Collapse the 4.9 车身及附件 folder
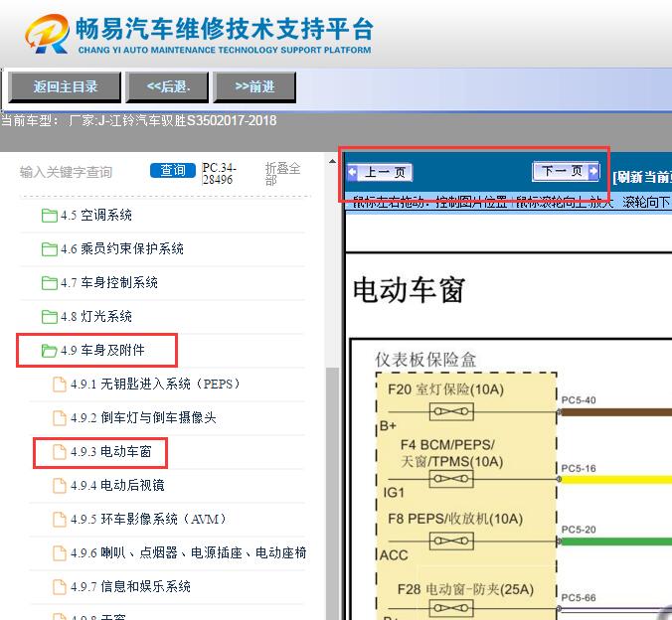The height and width of the screenshot is (620, 672). [102, 350]
